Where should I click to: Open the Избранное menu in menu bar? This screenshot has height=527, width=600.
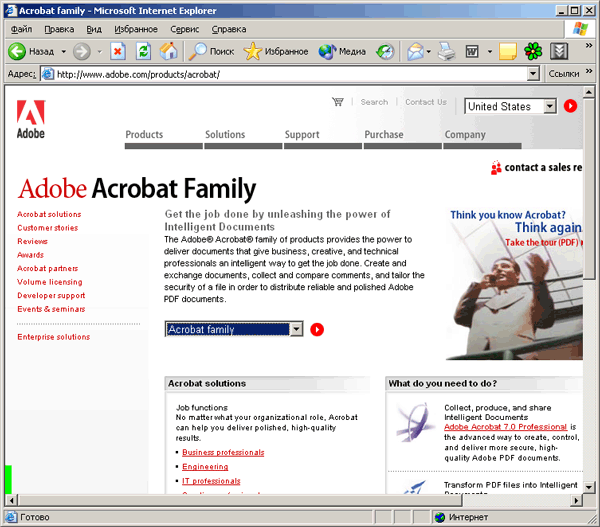(x=136, y=29)
